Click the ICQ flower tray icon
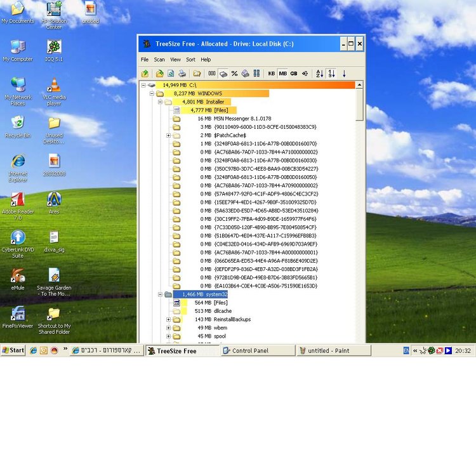 coord(431,350)
